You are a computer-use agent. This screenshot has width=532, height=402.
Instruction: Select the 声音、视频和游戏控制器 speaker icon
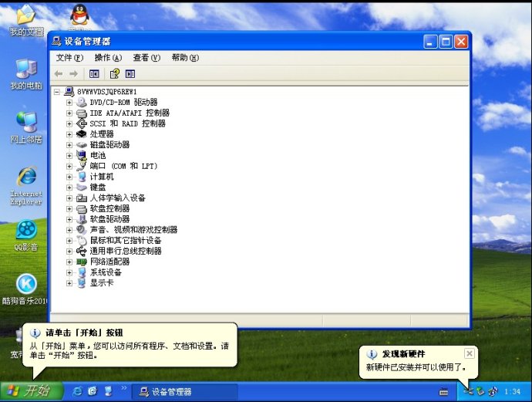coord(82,229)
